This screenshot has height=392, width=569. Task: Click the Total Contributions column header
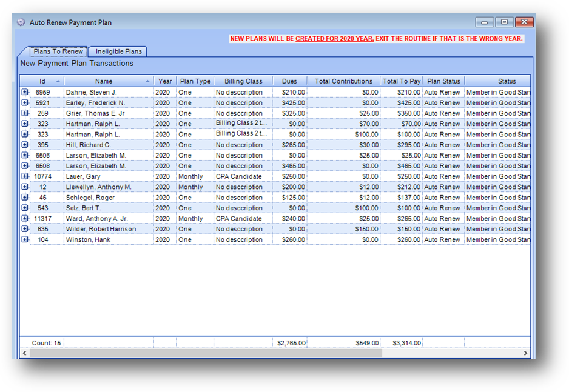pos(343,81)
